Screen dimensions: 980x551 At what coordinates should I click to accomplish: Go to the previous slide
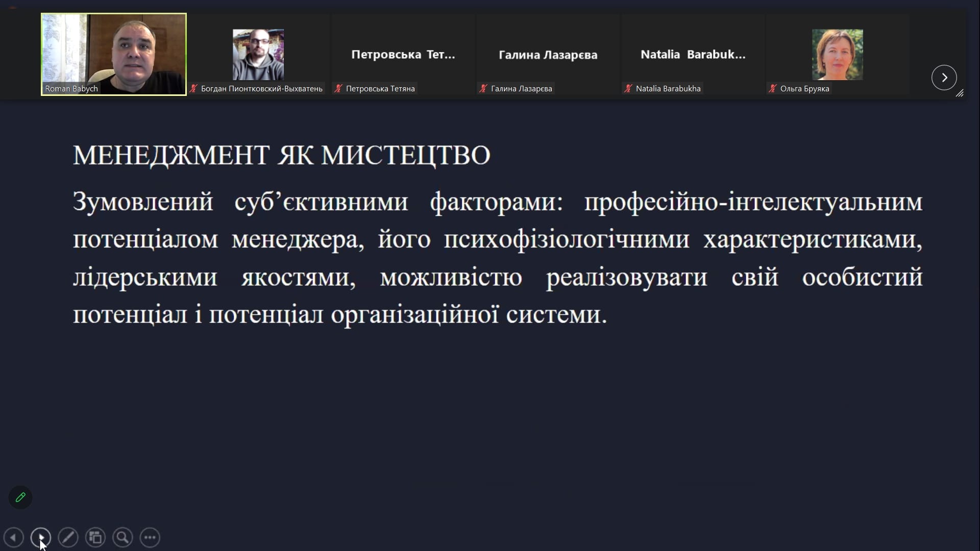pos(14,537)
